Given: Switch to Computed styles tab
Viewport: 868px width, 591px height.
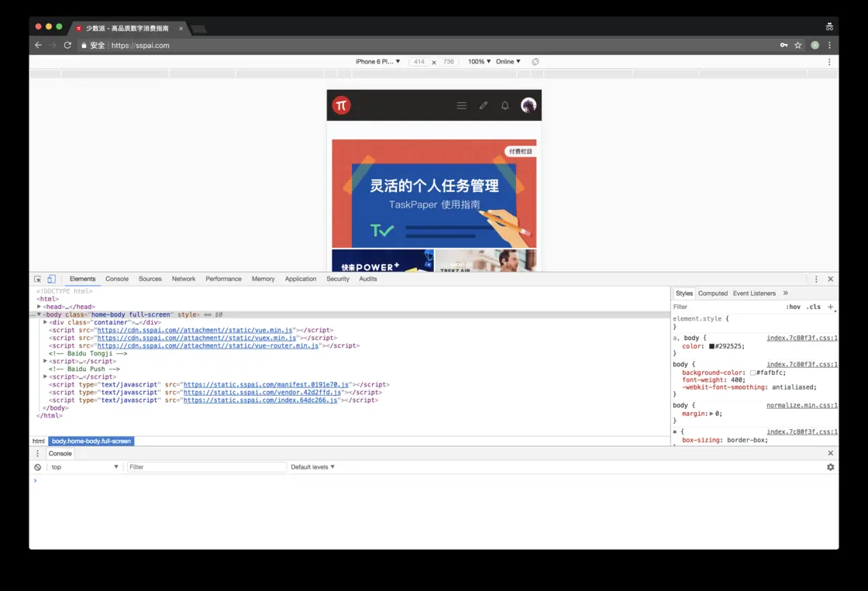Looking at the screenshot, I should pyautogui.click(x=712, y=294).
